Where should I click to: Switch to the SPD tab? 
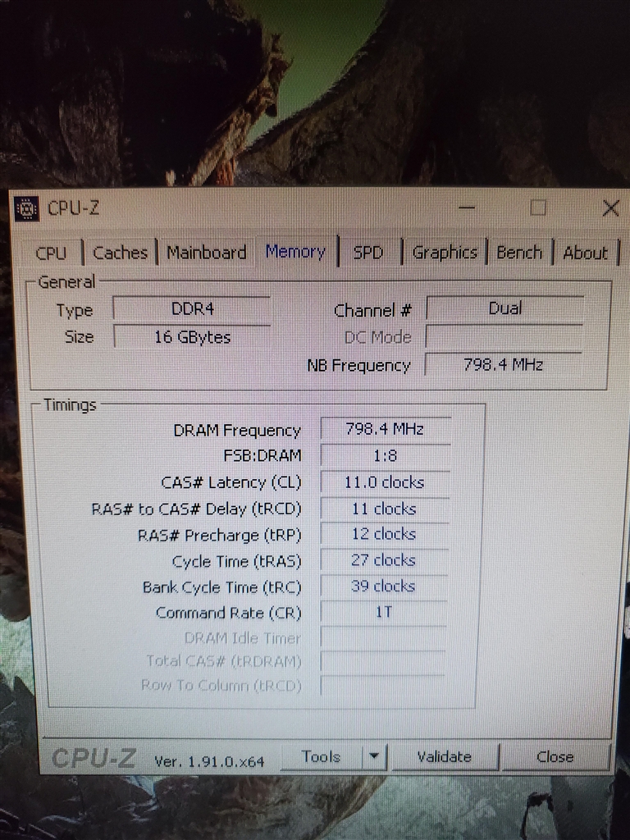tap(368, 253)
